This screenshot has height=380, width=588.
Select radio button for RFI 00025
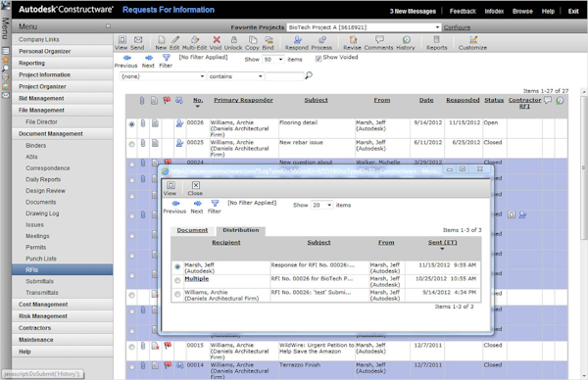tap(131, 144)
